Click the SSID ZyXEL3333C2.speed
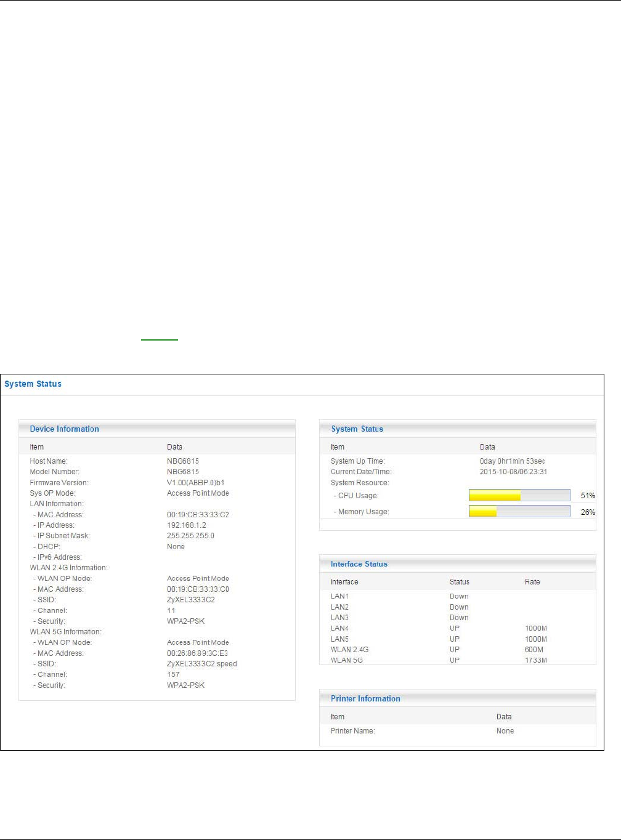This screenshot has height=840, width=621. (x=202, y=664)
